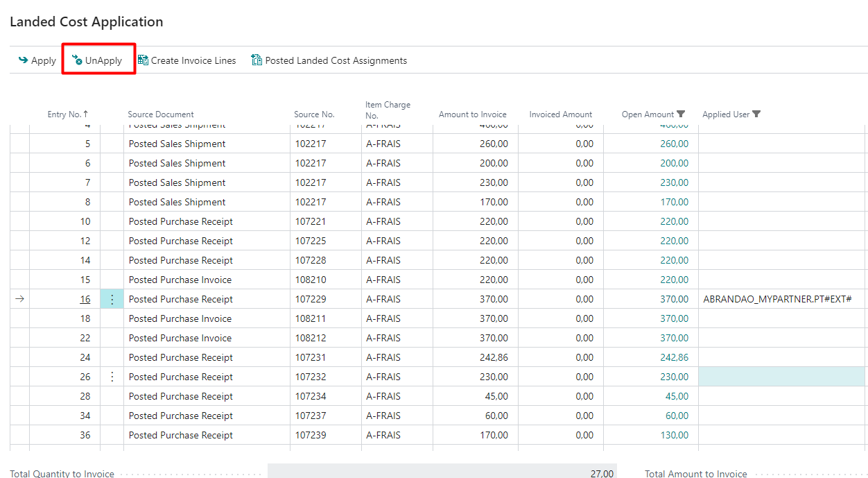Open Posted Landed Cost Assignments icon

[257, 60]
